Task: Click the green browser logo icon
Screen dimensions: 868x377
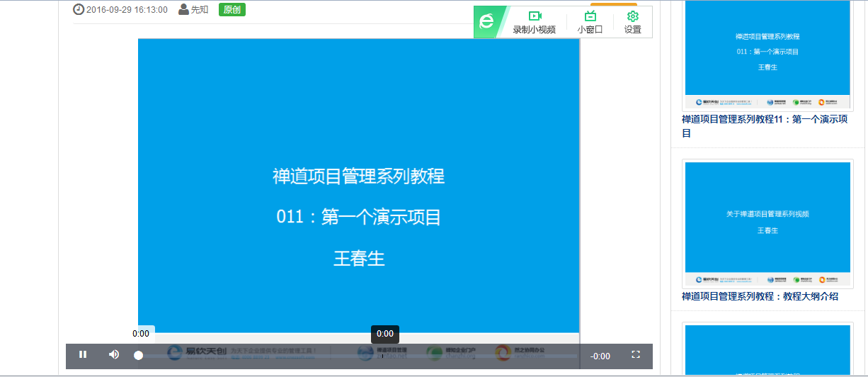Action: [x=487, y=21]
